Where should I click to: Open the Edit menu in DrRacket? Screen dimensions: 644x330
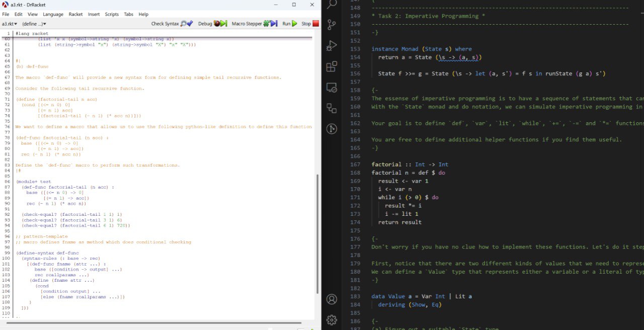pos(18,14)
